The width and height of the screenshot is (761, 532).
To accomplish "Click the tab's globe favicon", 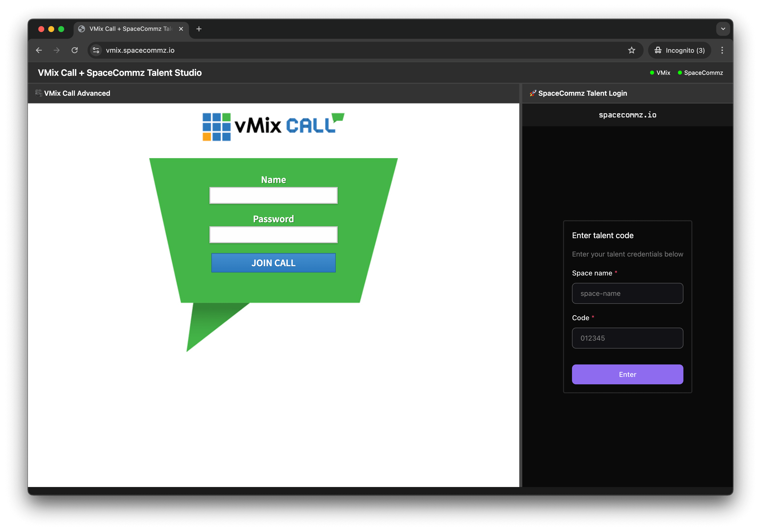I will click(x=82, y=29).
